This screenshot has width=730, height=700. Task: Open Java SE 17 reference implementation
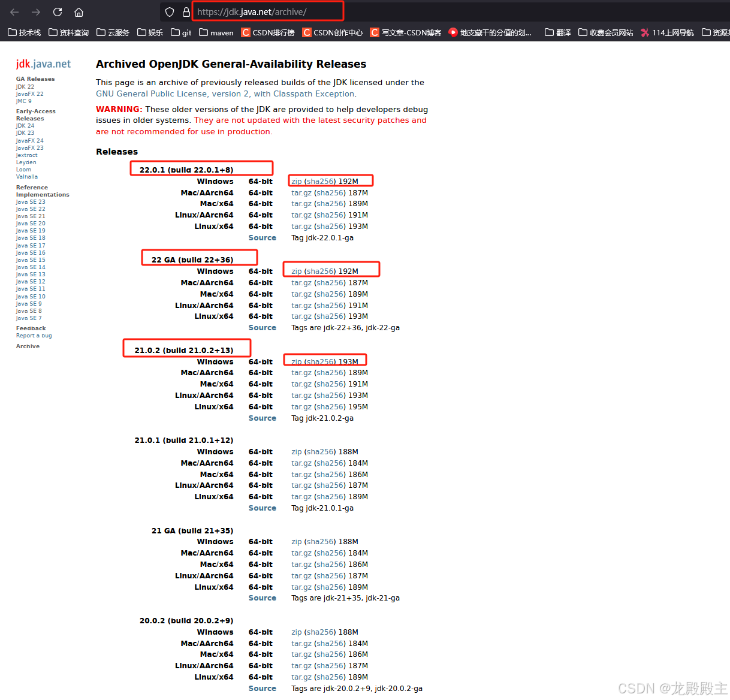pos(31,246)
